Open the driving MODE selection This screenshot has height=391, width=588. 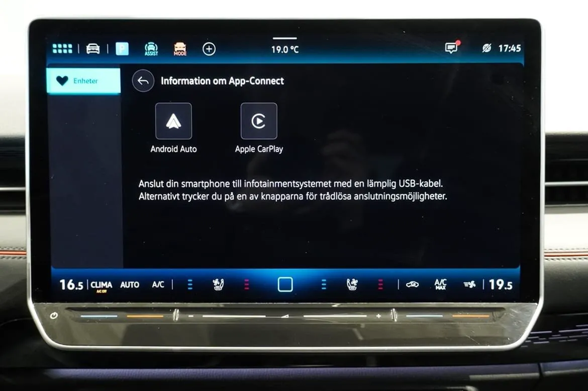click(180, 49)
